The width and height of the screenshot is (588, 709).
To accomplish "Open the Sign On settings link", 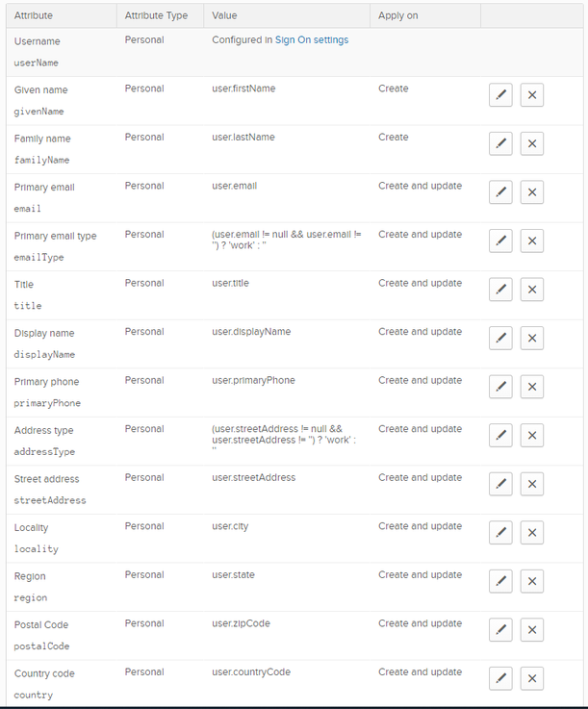I will [312, 40].
